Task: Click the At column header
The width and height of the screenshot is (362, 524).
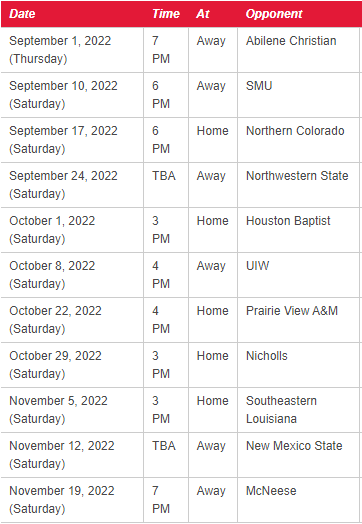Action: coord(203,14)
